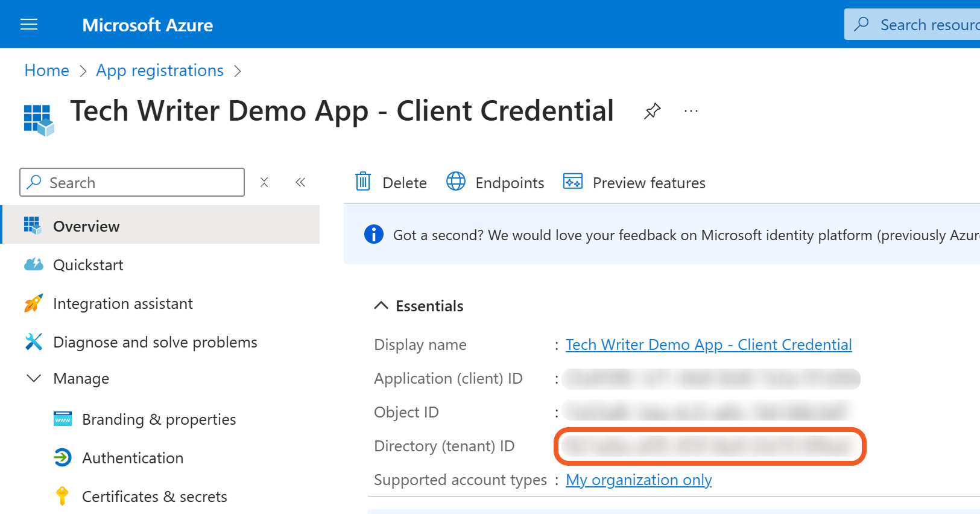Click the sidebar Search input field

tap(139, 182)
